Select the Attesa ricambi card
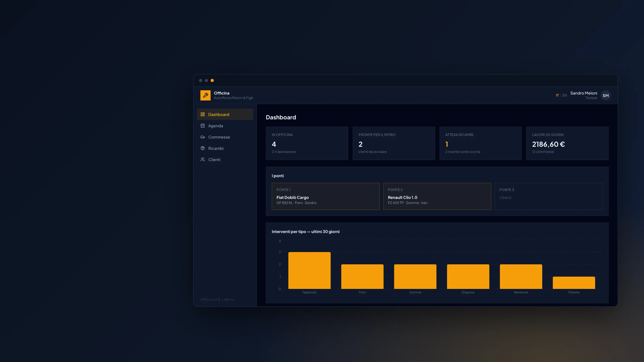 click(481, 143)
